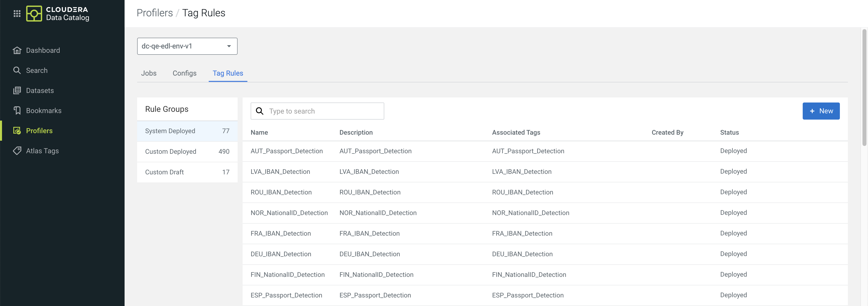Click the Profilers breadcrumb link
868x306 pixels.
[x=155, y=13]
